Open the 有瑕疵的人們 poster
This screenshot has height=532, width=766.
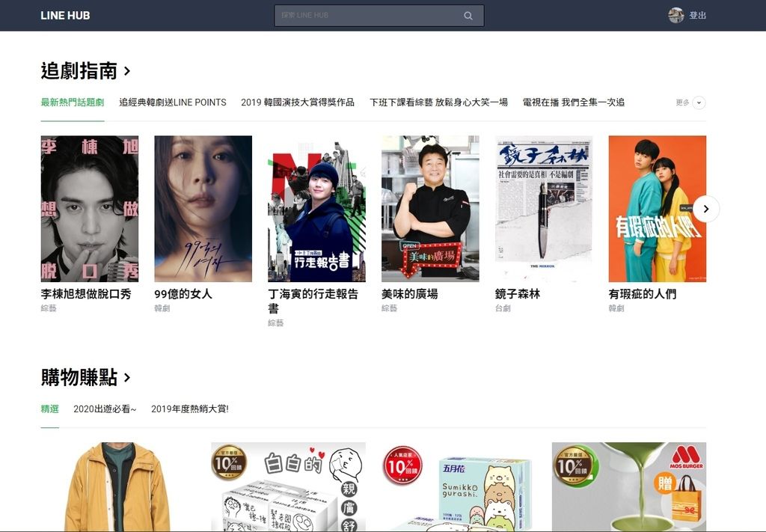click(x=658, y=209)
